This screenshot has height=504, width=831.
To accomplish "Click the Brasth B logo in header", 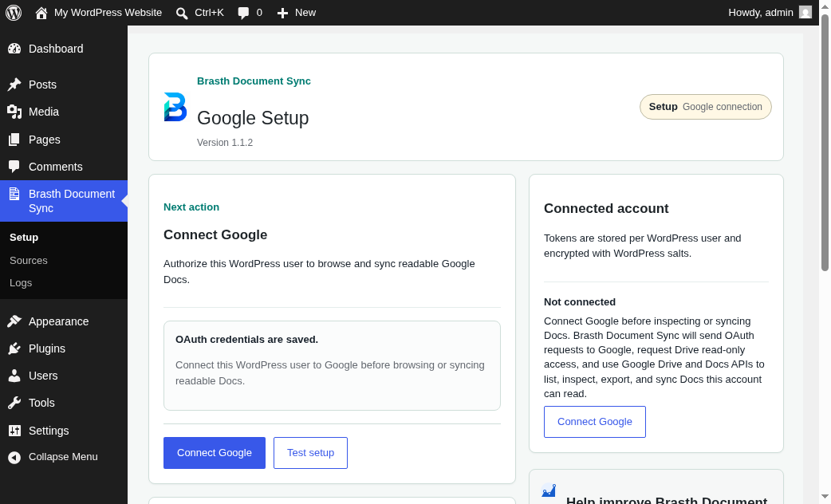I will (175, 107).
